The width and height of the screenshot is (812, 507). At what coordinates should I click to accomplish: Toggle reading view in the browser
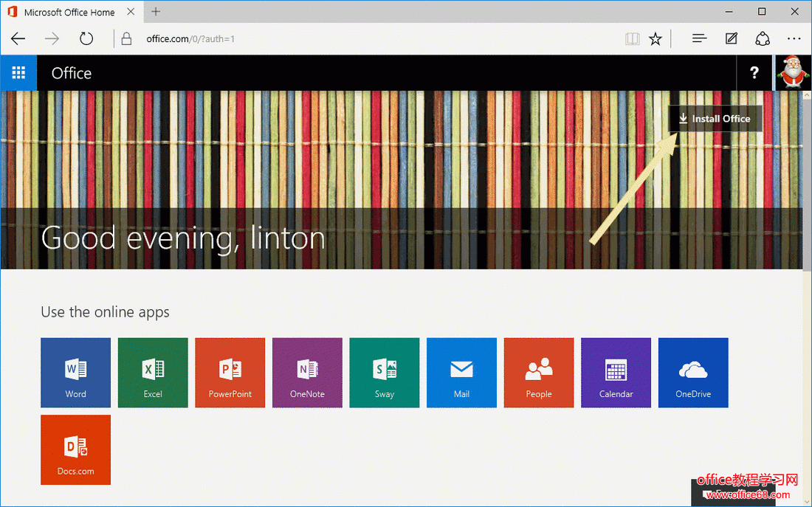click(x=633, y=38)
